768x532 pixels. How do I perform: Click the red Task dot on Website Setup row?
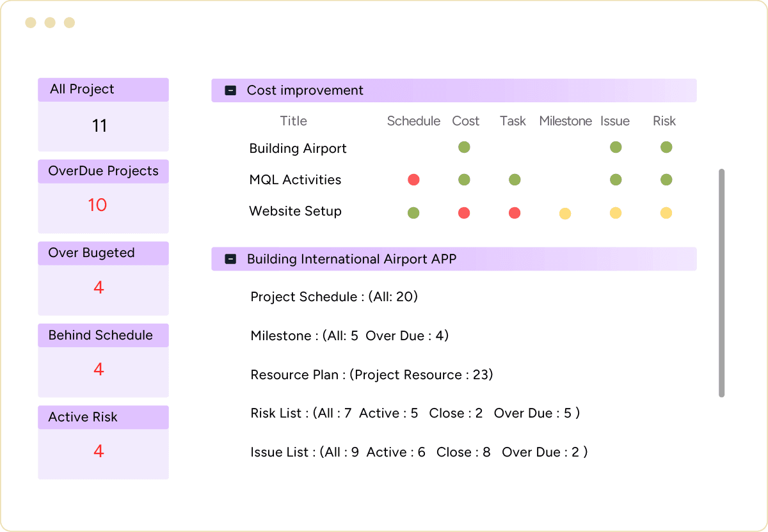click(515, 213)
